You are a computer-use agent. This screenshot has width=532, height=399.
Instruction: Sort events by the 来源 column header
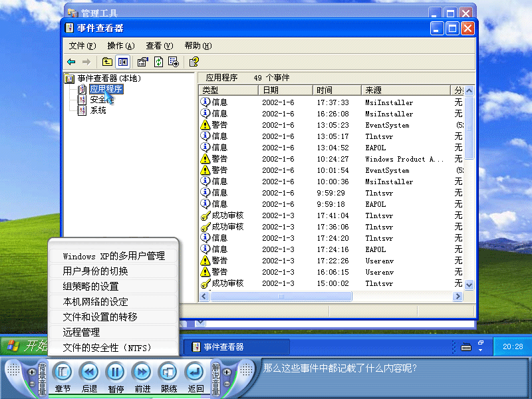[406, 90]
